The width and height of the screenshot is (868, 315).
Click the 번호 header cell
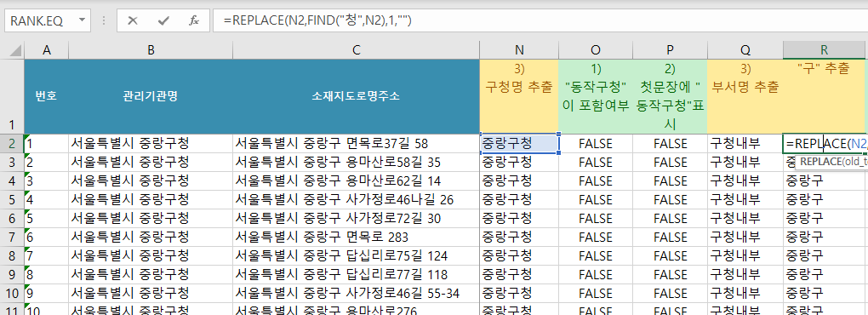click(47, 96)
